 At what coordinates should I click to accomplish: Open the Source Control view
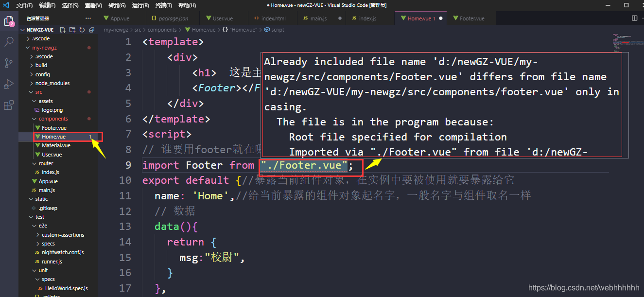[x=9, y=63]
